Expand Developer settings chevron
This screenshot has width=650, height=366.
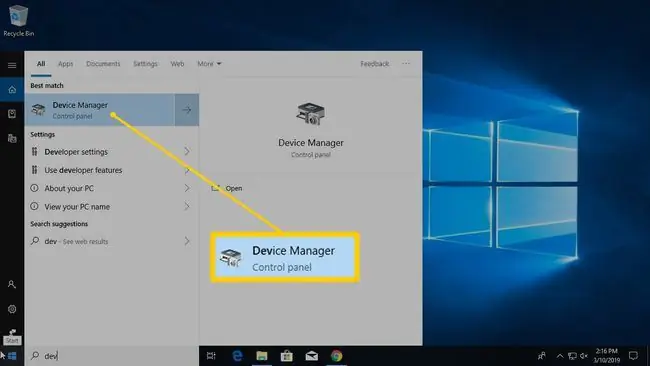click(x=187, y=151)
